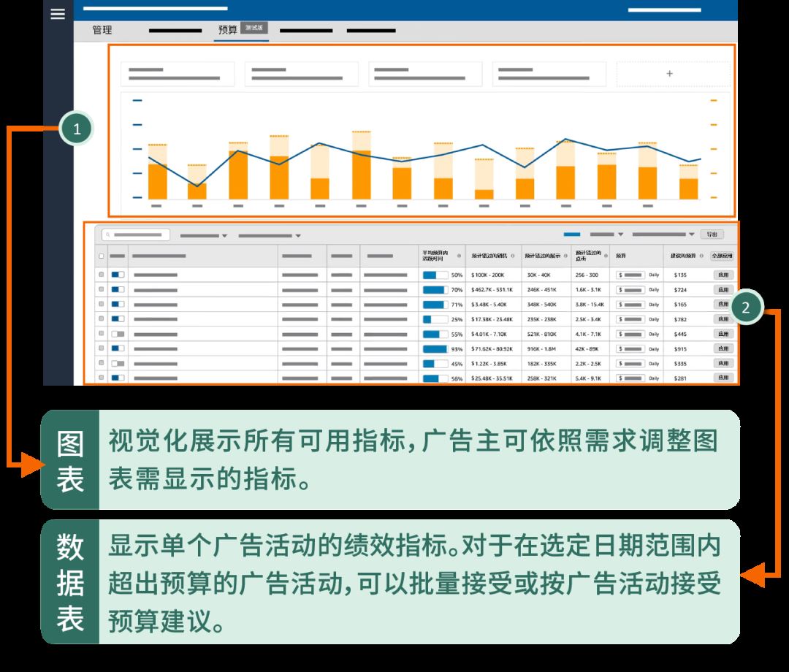Enable the paused campaign in the 55% row
Screen dimensions: 789x672
(118, 334)
